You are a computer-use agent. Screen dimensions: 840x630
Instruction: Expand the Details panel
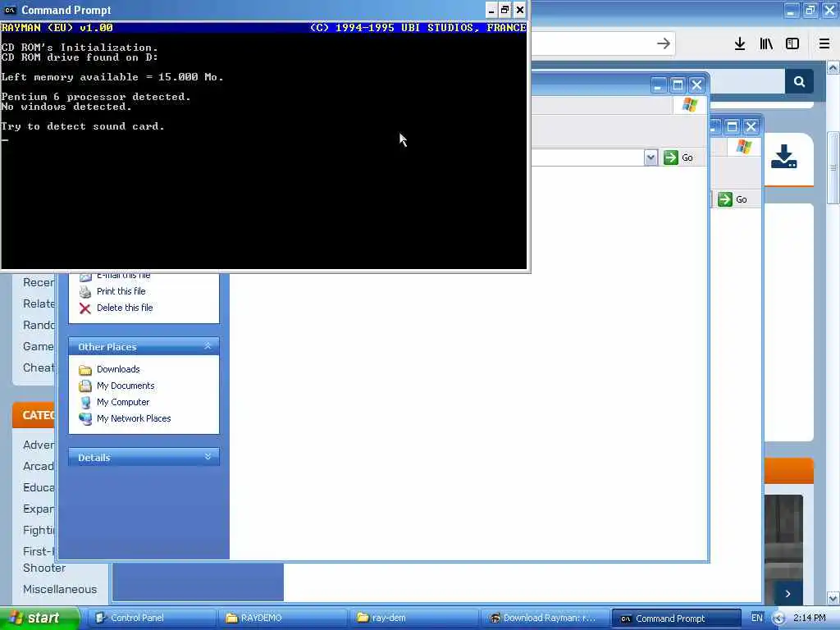tap(208, 457)
